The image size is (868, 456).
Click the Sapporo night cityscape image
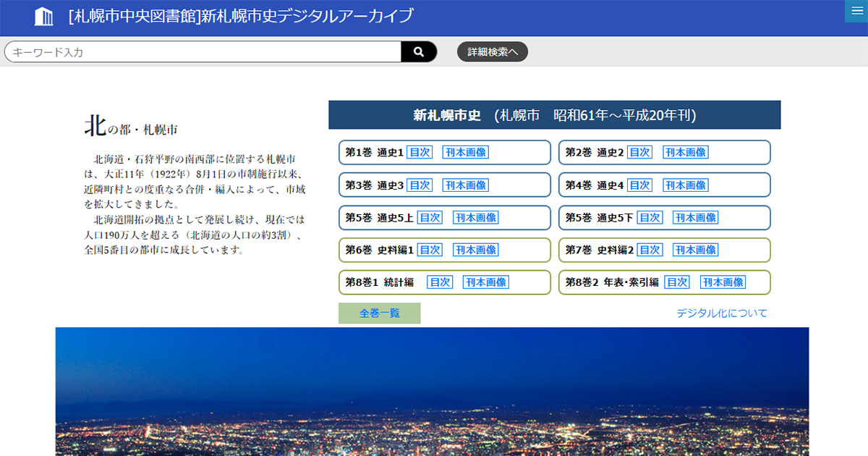(x=432, y=391)
